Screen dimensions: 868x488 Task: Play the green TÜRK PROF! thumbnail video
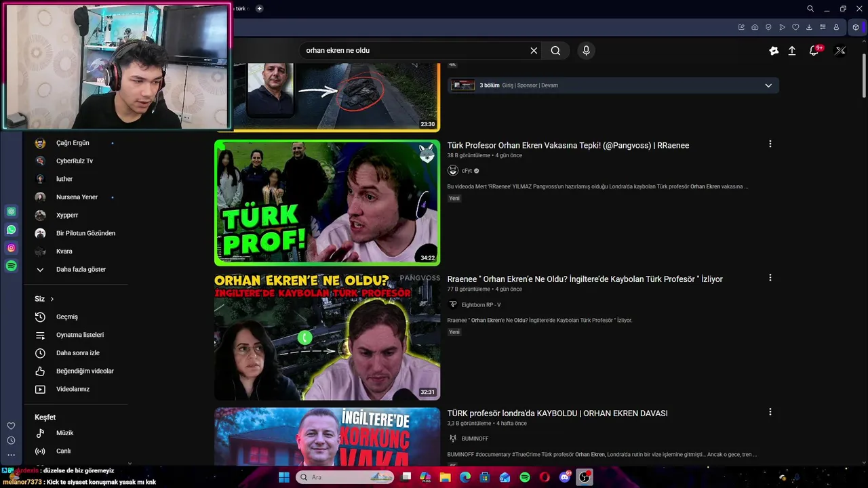pos(327,203)
